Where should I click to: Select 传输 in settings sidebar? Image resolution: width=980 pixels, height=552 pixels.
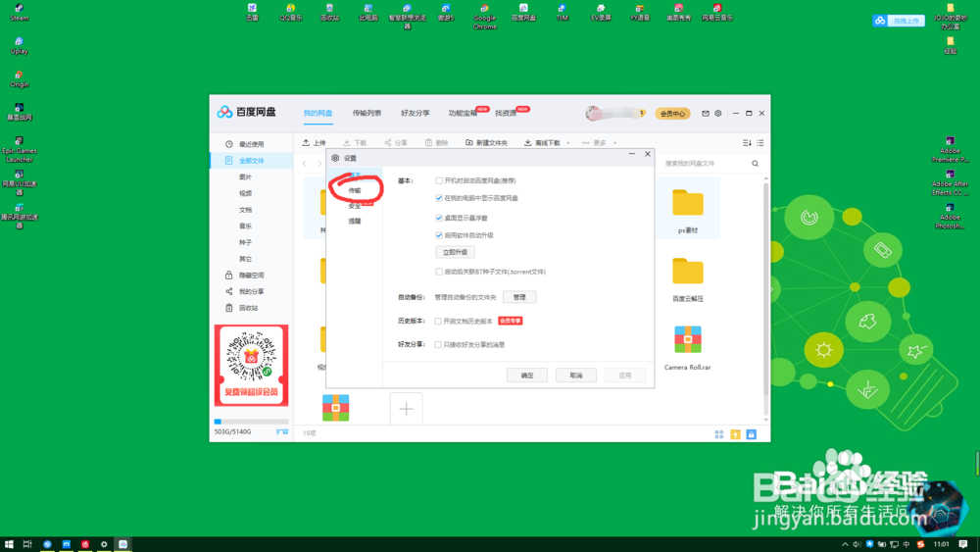pos(355,190)
